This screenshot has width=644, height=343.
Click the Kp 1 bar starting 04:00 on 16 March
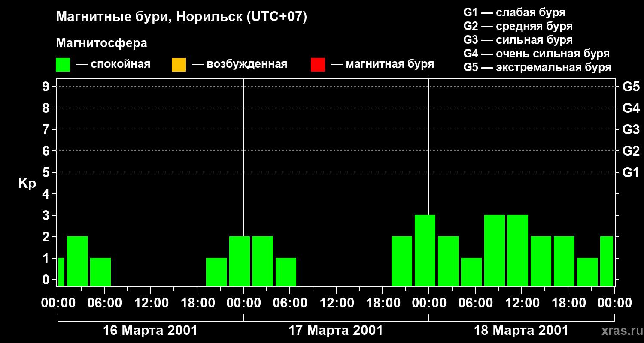point(100,272)
